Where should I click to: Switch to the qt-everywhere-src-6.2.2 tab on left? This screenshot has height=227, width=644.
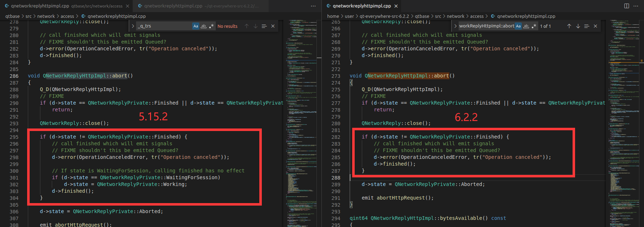tap(198, 6)
